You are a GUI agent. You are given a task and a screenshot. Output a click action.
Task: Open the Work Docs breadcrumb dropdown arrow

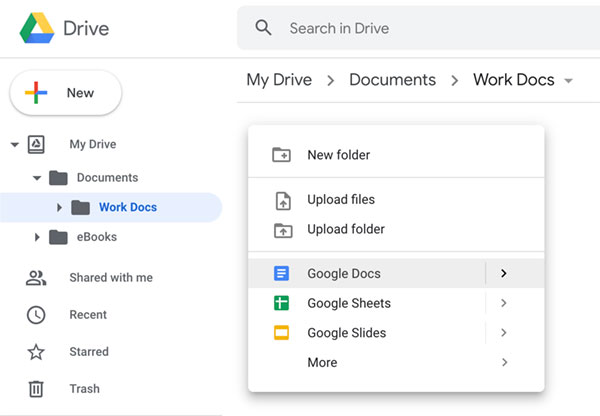[568, 81]
